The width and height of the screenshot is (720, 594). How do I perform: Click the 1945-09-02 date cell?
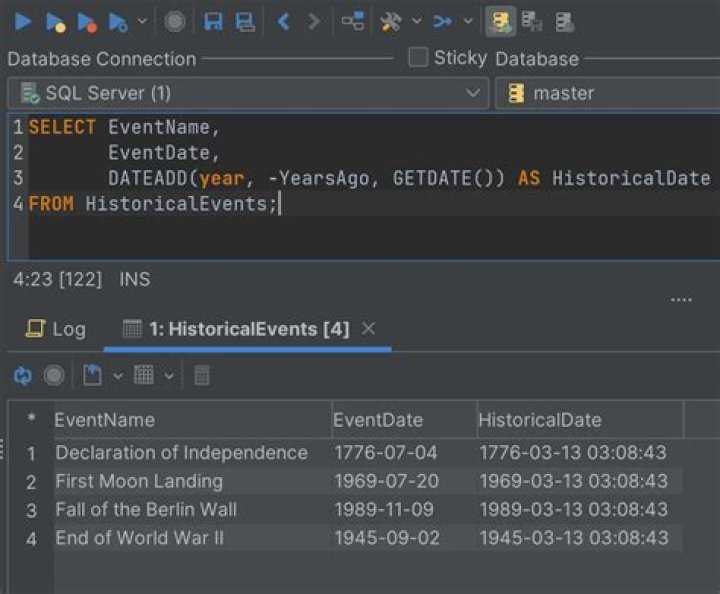point(404,538)
